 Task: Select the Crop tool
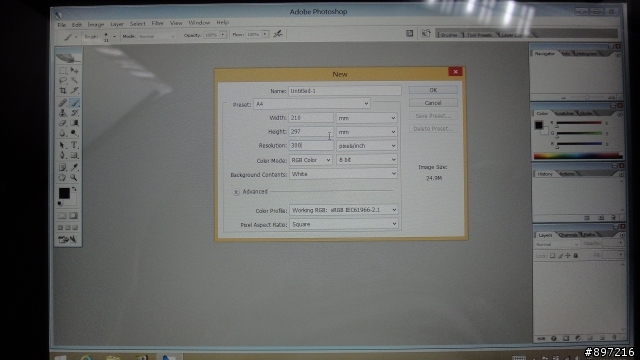pyautogui.click(x=63, y=91)
